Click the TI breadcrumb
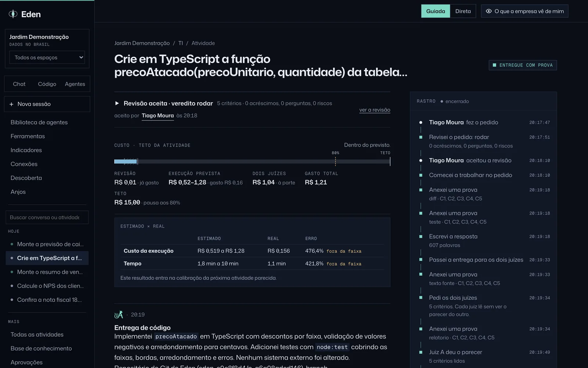The height and width of the screenshot is (368, 588). click(180, 43)
